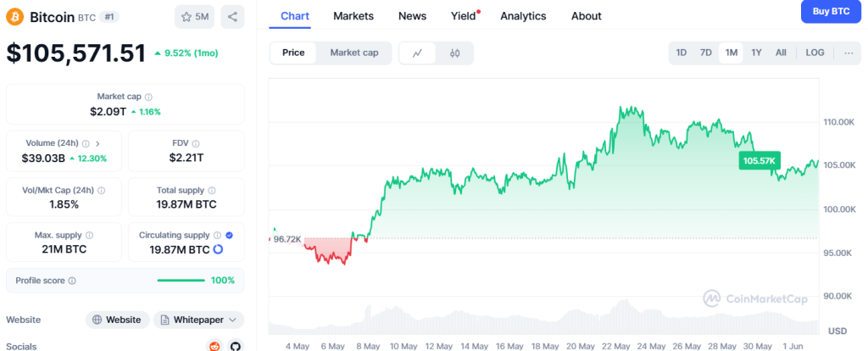Expand Volume (24h) details arrow
Screen dimensions: 868x351
tap(97, 144)
